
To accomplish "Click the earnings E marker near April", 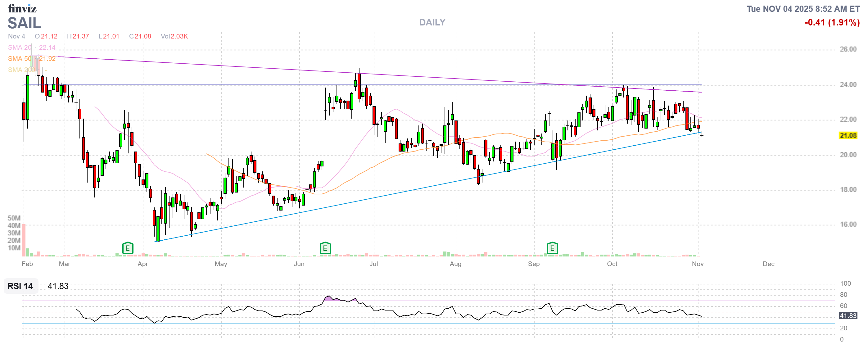I will (128, 248).
